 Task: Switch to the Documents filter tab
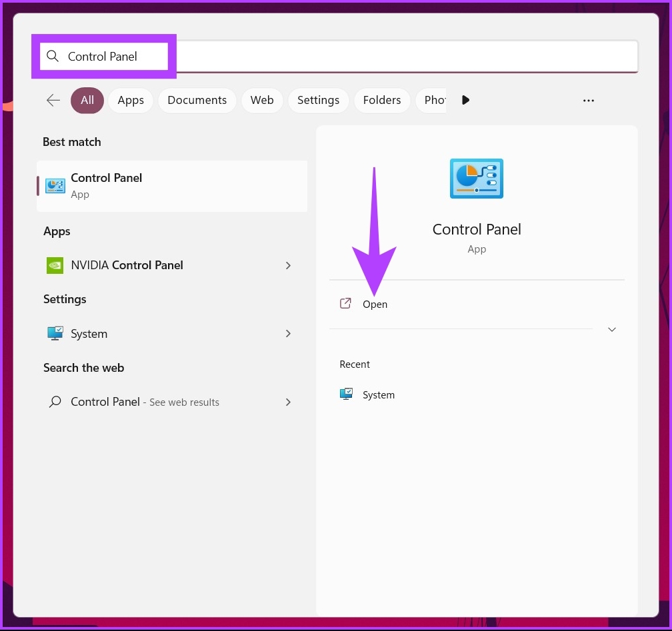pos(197,100)
